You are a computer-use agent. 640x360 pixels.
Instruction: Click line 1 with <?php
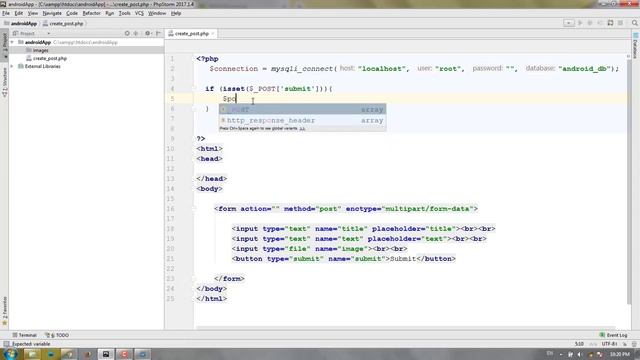(x=207, y=59)
